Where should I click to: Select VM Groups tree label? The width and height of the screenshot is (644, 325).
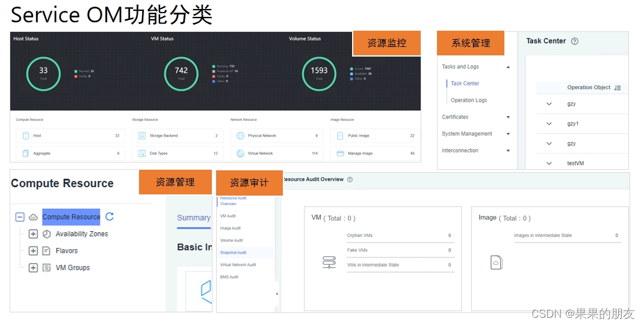point(73,267)
